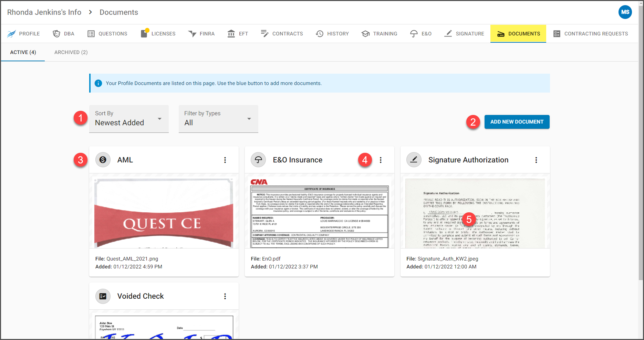
Task: Select the highlighted Documents tab
Action: point(518,34)
